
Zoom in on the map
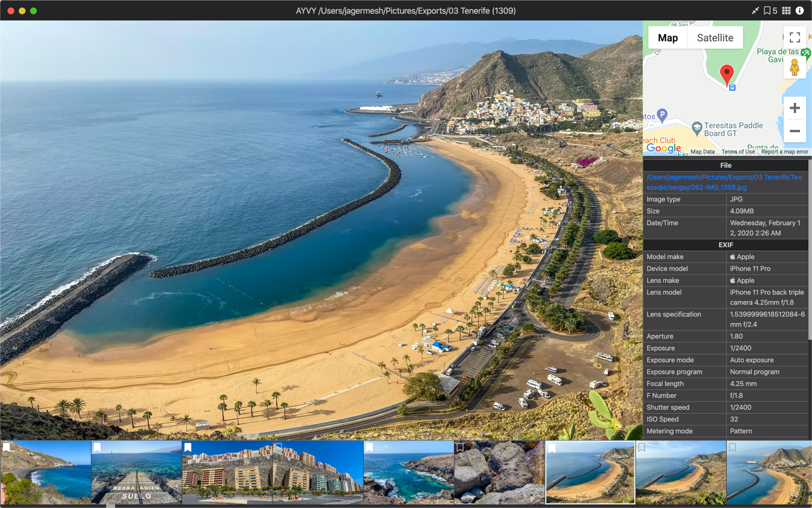pyautogui.click(x=794, y=108)
